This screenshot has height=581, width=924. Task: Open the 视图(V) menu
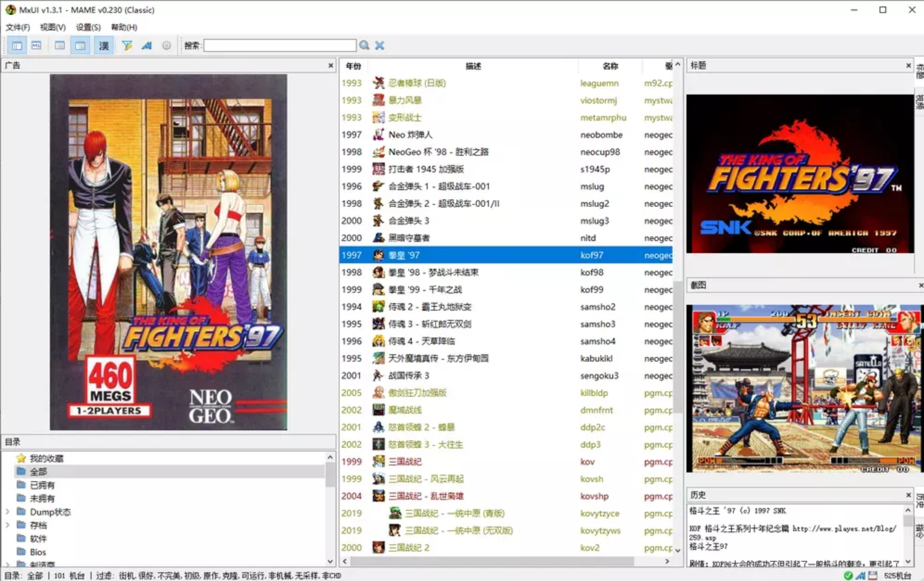coord(53,27)
